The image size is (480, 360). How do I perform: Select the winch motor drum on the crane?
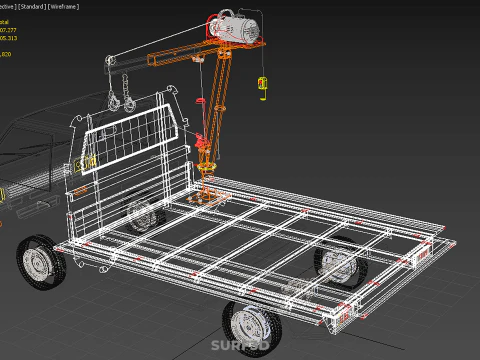pyautogui.click(x=235, y=28)
